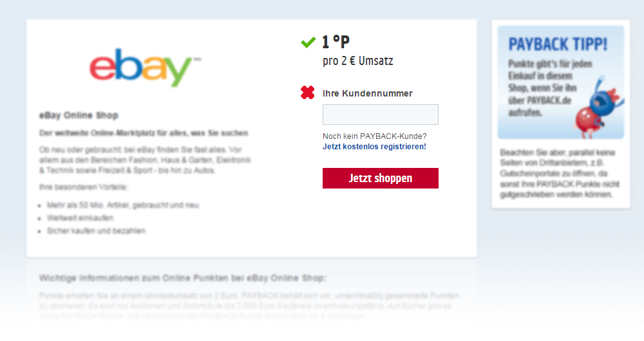Click 'Sicher kaufen und bezahlen' bullet

pos(96,231)
